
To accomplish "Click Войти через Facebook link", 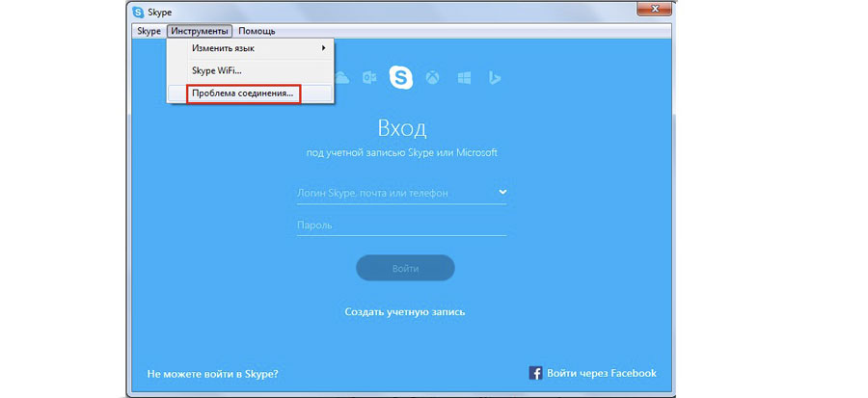I will [x=602, y=373].
